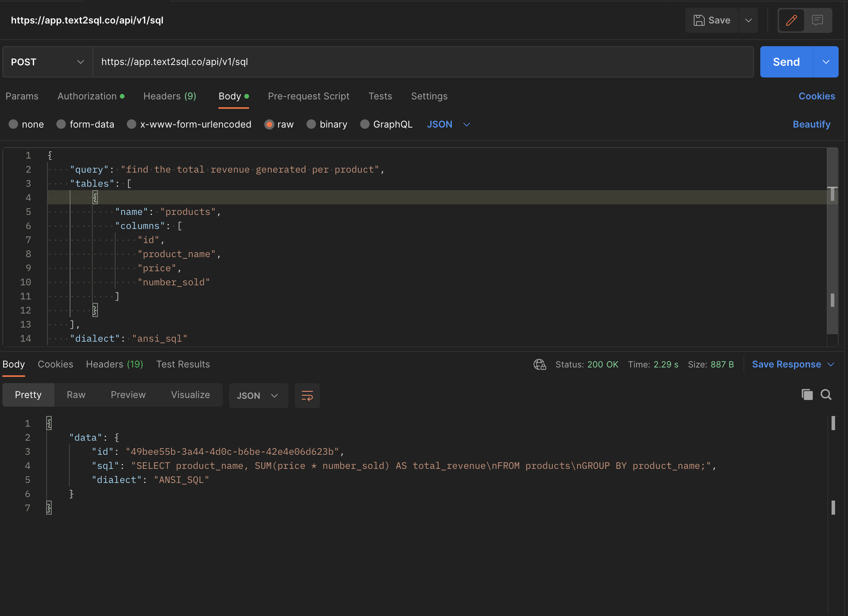Open the POST method dropdown
The image size is (848, 616).
[47, 62]
